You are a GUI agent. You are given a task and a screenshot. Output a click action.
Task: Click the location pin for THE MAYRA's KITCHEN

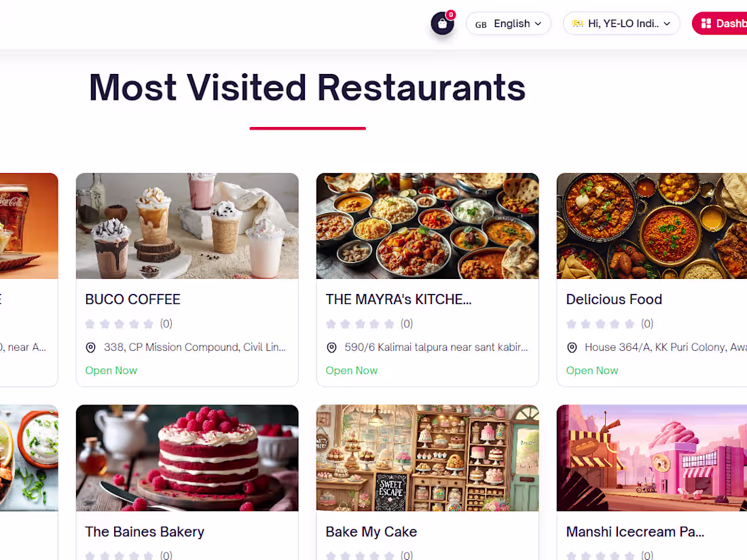(331, 348)
